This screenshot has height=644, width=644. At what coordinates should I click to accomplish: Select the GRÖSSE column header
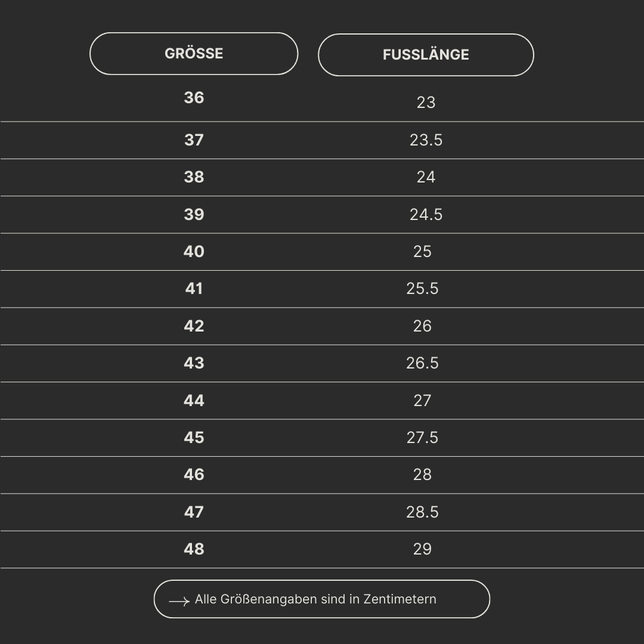pos(194,54)
